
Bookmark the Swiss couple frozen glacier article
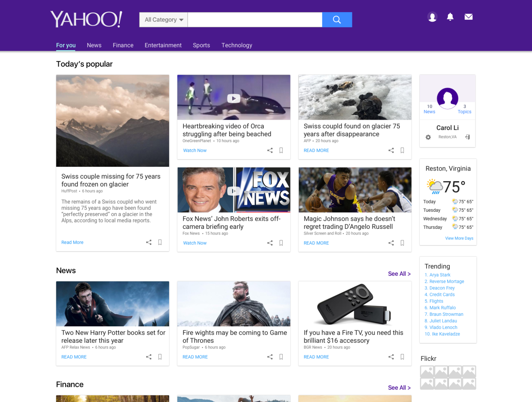160,242
